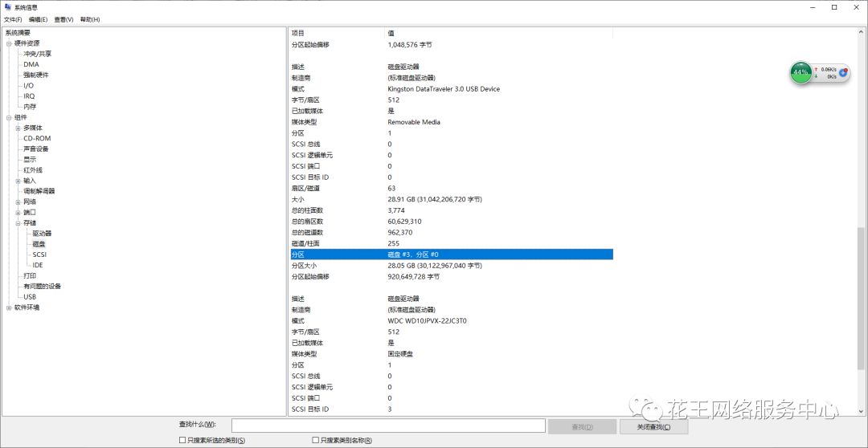Select 调制解调器 in the tree
Viewport: 868px width, 448px height.
tap(39, 191)
